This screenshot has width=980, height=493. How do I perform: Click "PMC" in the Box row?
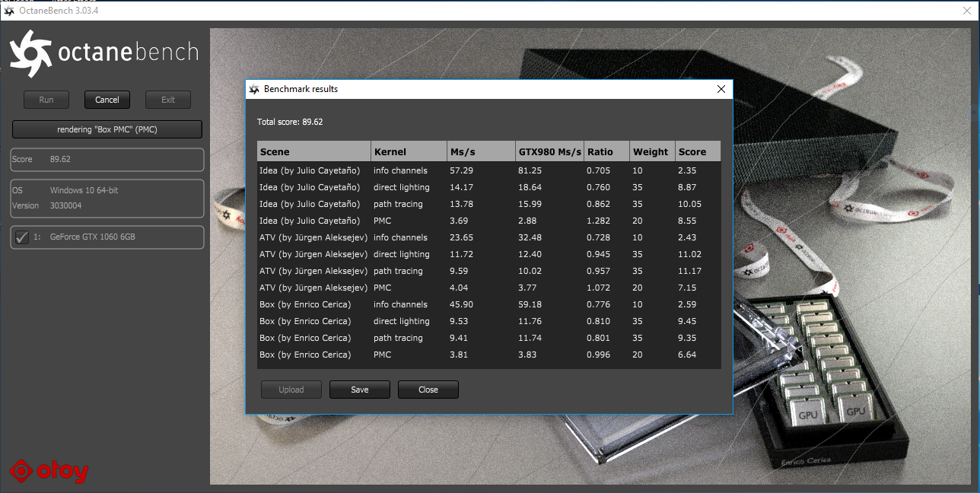[383, 355]
